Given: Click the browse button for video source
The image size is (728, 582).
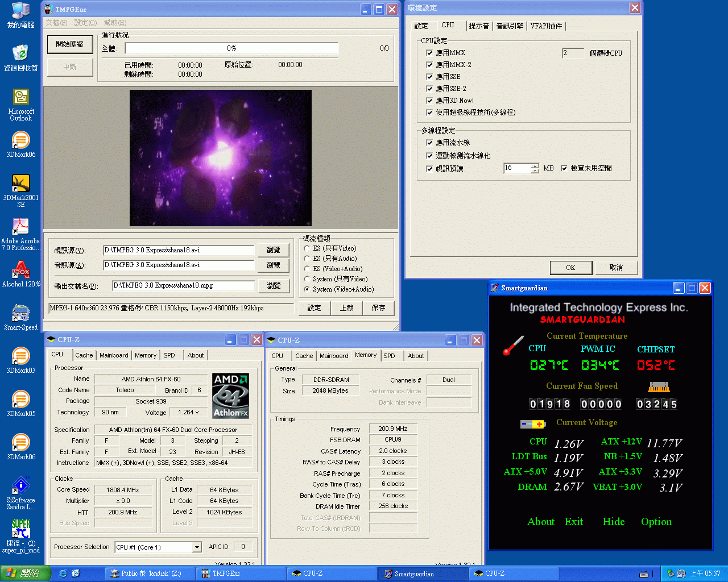Looking at the screenshot, I should pos(274,250).
